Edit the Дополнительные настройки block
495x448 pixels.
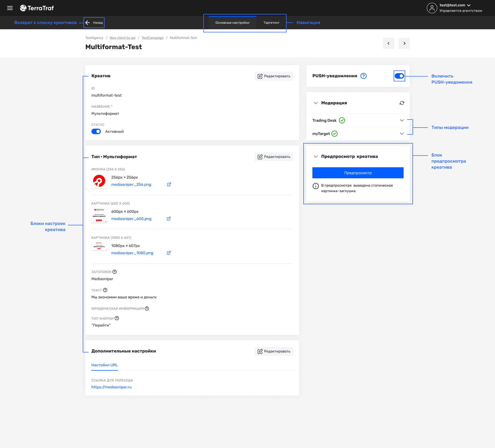tap(274, 351)
